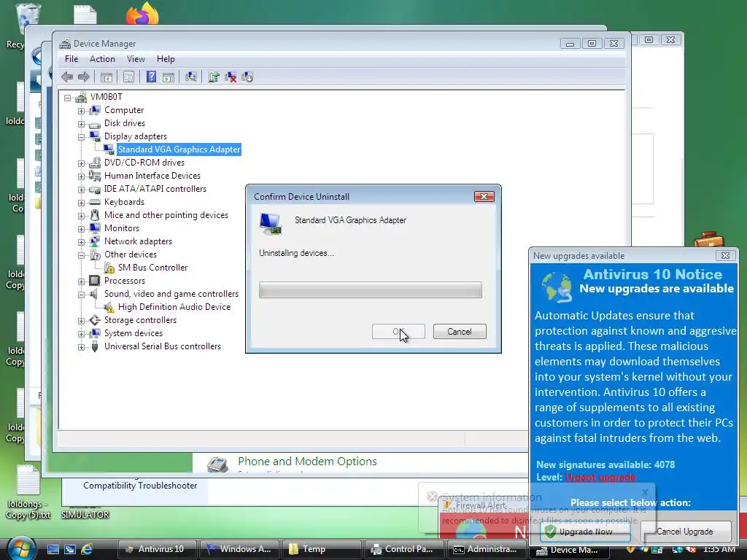The height and width of the screenshot is (560, 747).
Task: Expand the Computer category
Action: point(82,111)
